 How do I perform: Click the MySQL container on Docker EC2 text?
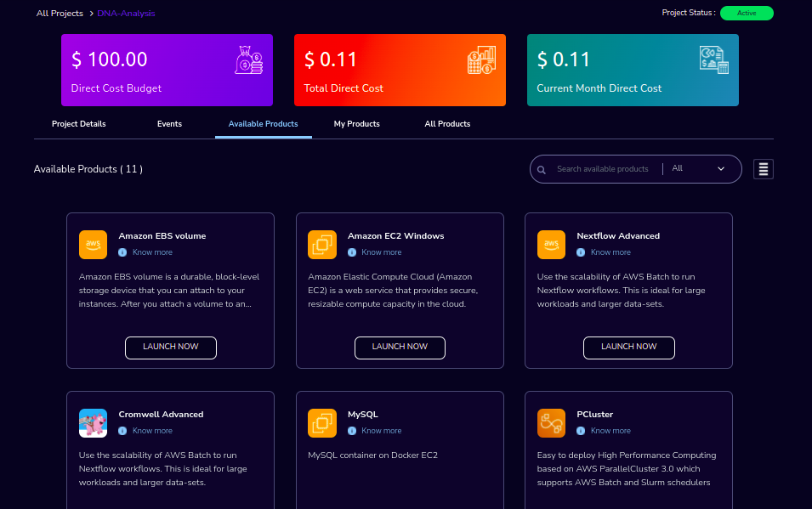tap(373, 455)
